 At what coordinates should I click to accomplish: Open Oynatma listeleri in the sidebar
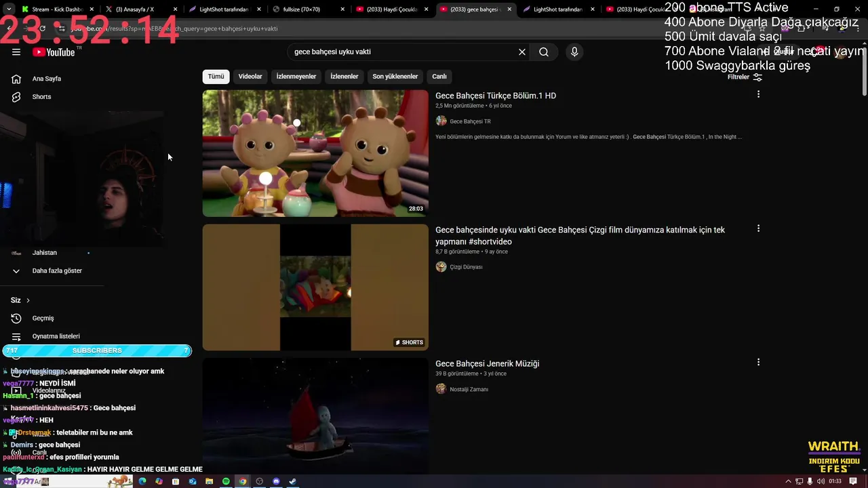[56, 336]
